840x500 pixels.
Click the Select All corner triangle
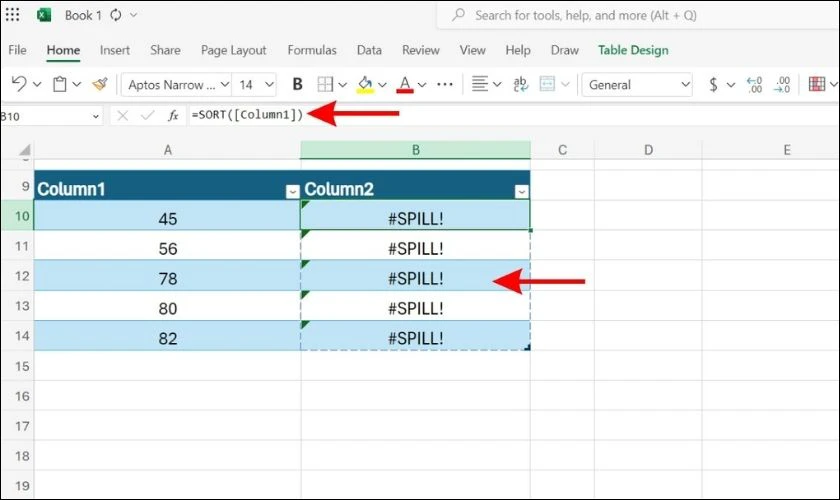pos(24,150)
